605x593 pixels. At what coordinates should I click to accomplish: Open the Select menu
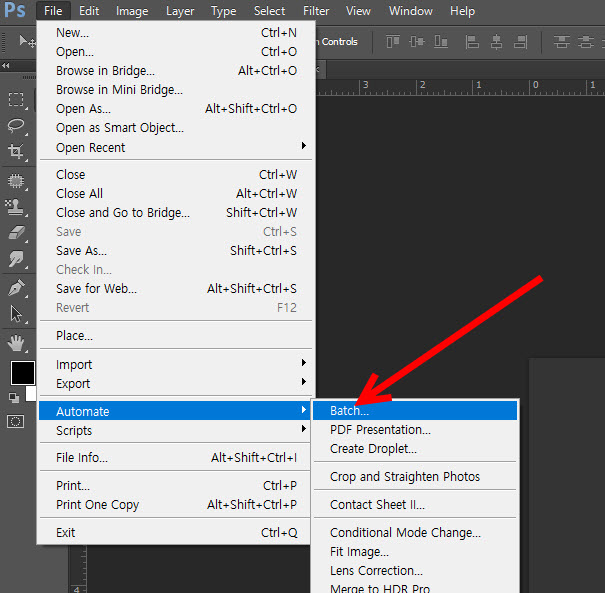(269, 11)
